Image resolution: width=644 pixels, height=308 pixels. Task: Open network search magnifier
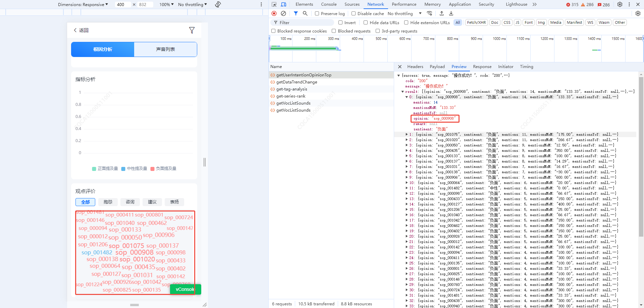(x=305, y=13)
